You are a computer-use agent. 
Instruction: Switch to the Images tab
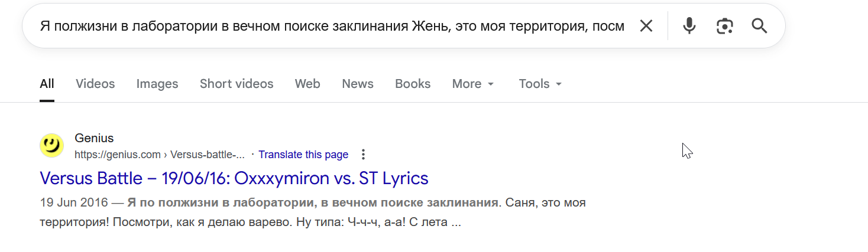click(157, 84)
